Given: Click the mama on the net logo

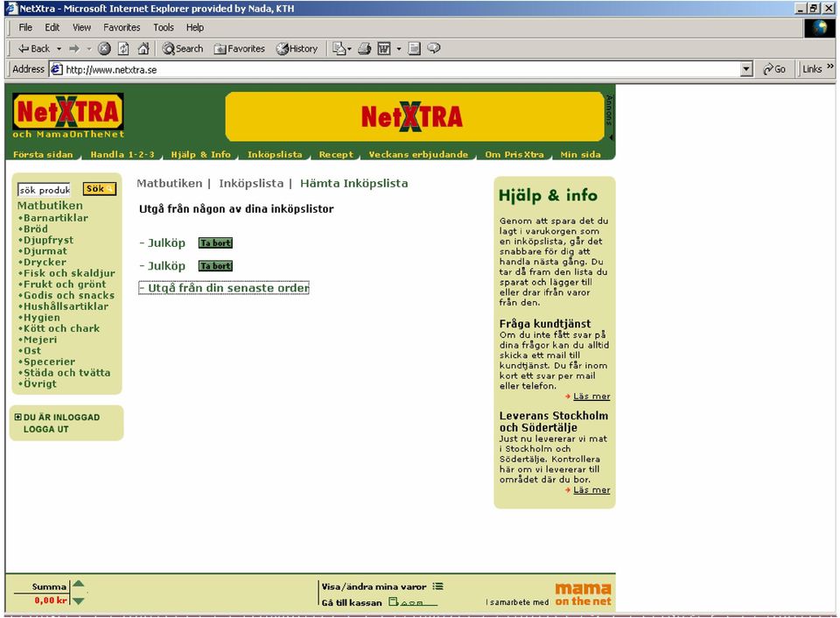Looking at the screenshot, I should (583, 595).
